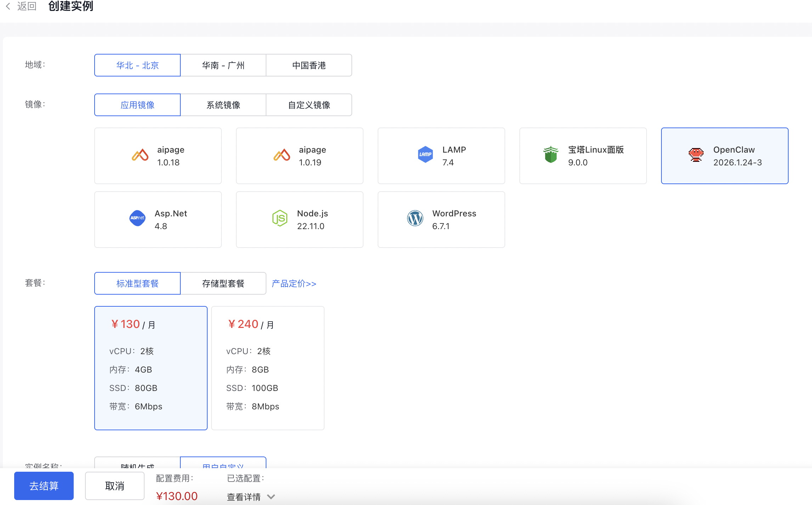Click the back arrow next to 返回
Viewport: 812px width, 505px height.
[x=8, y=6]
